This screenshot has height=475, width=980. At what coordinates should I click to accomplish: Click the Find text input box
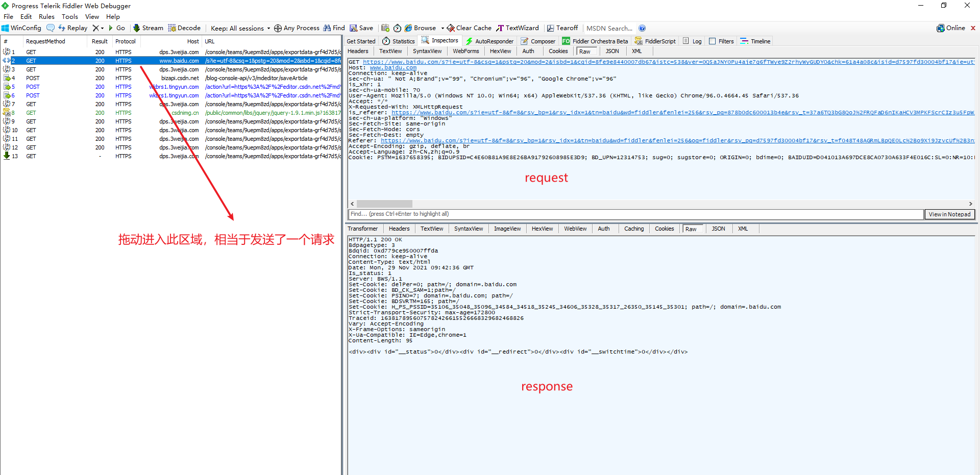pyautogui.click(x=635, y=214)
